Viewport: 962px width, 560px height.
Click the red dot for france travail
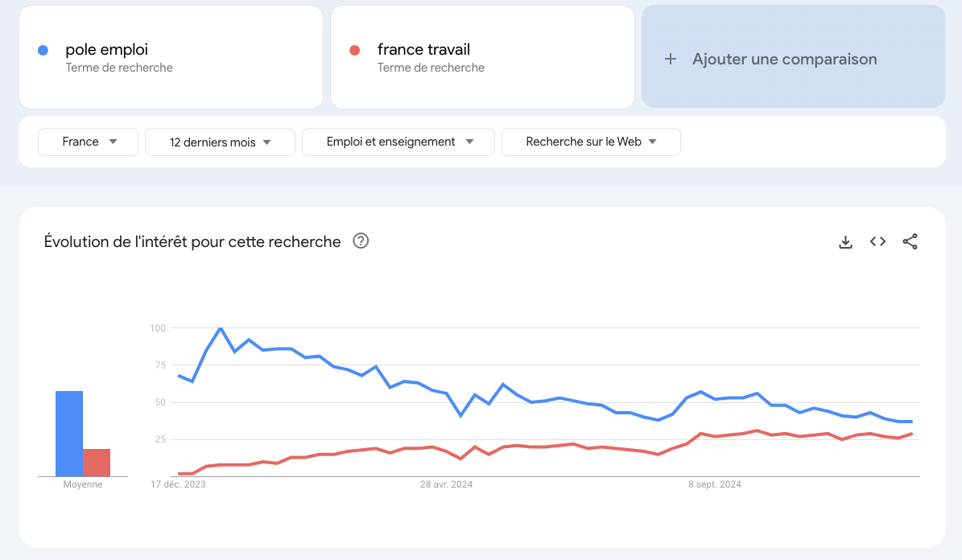pos(353,50)
